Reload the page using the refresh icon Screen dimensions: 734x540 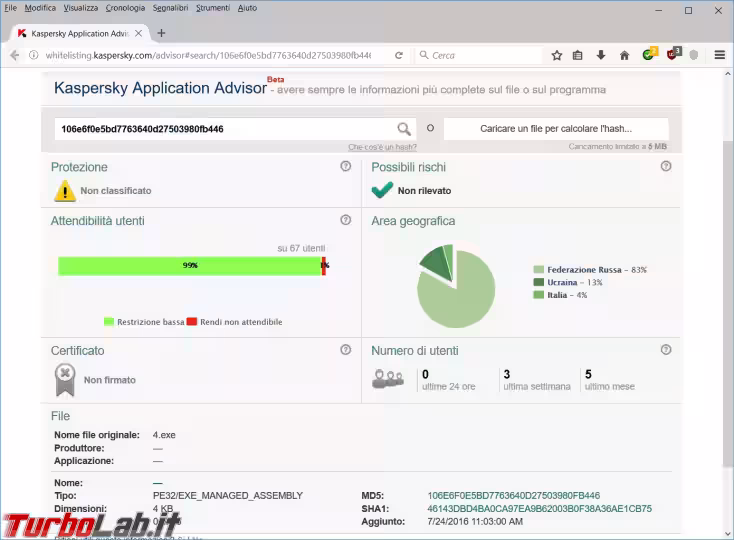tap(399, 55)
